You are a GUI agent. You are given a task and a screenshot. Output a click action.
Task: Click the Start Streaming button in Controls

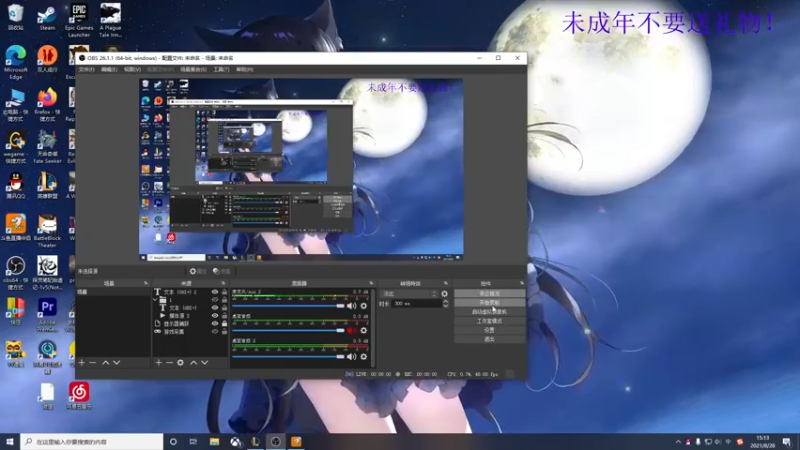click(x=489, y=294)
